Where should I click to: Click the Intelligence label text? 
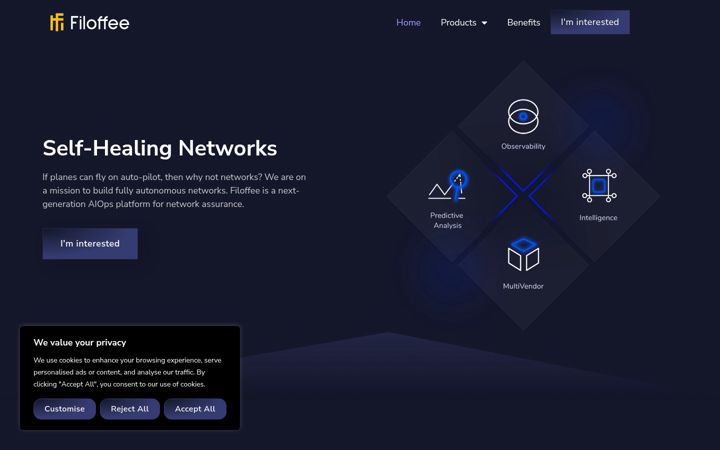coord(598,218)
